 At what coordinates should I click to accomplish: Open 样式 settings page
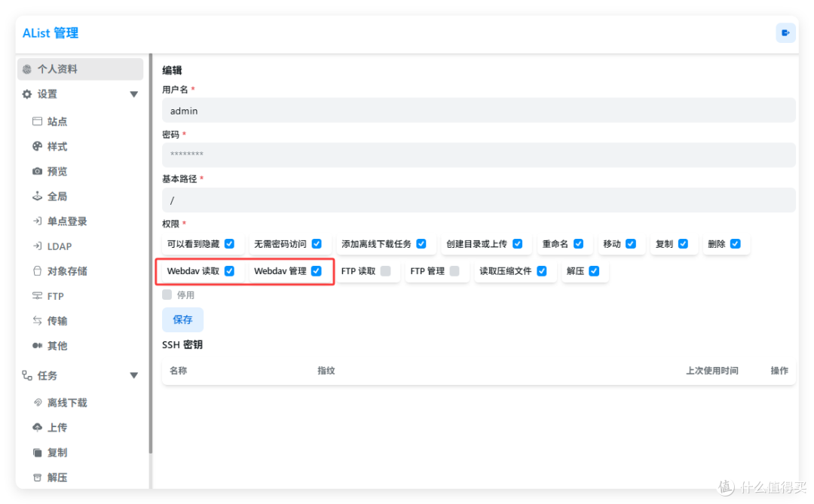pyautogui.click(x=57, y=146)
